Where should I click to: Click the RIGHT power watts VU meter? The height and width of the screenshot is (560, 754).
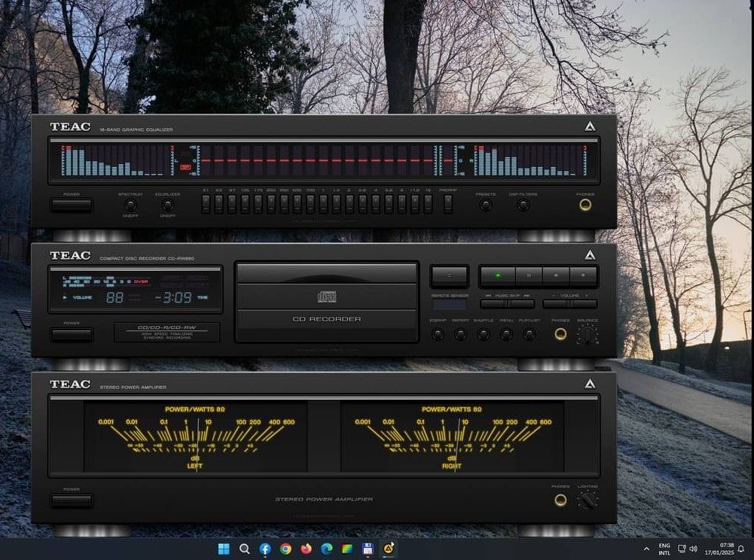pyautogui.click(x=453, y=437)
